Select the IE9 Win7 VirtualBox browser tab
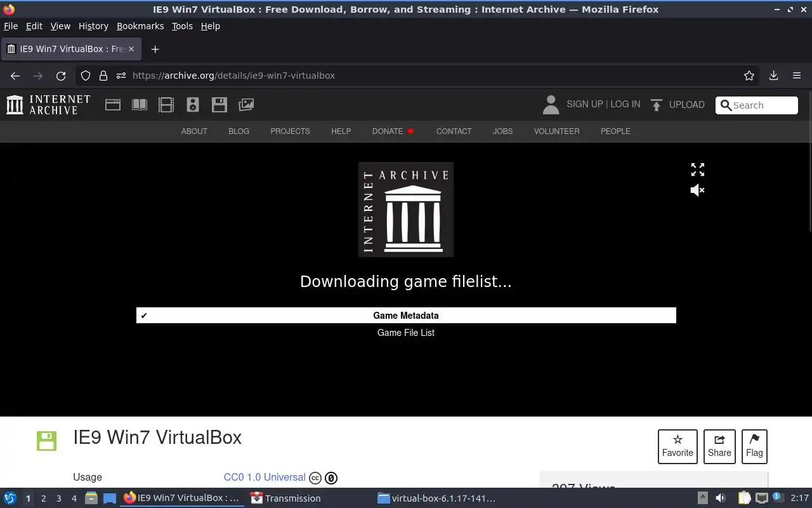Image resolution: width=812 pixels, height=508 pixels. tap(70, 49)
